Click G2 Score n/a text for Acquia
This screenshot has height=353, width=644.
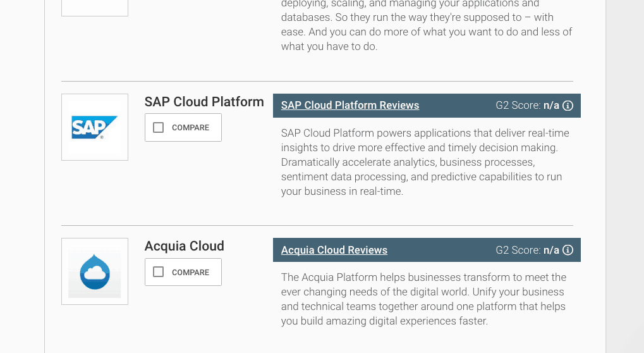[x=527, y=250]
